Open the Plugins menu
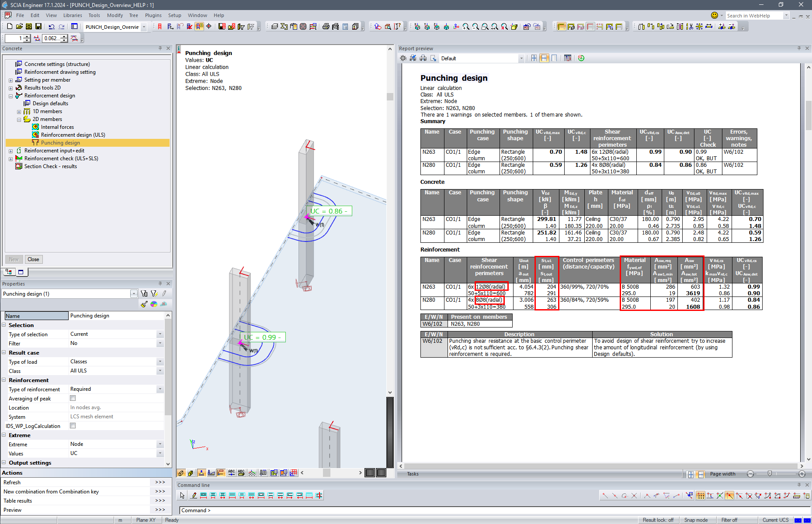Screen dimensions: 812x524 [x=153, y=15]
